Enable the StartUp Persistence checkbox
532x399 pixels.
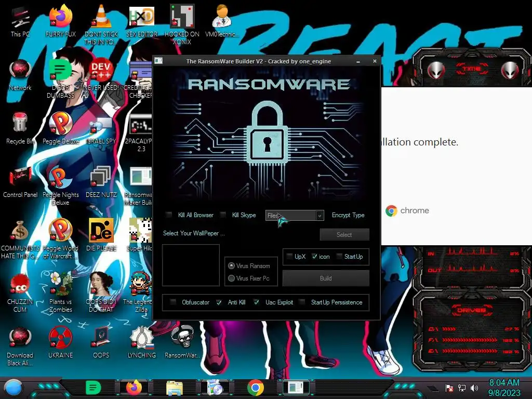coord(302,302)
